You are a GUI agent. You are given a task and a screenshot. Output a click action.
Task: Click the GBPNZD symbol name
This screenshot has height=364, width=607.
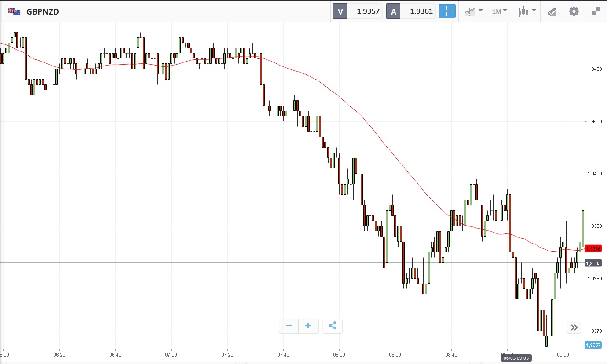pos(43,12)
